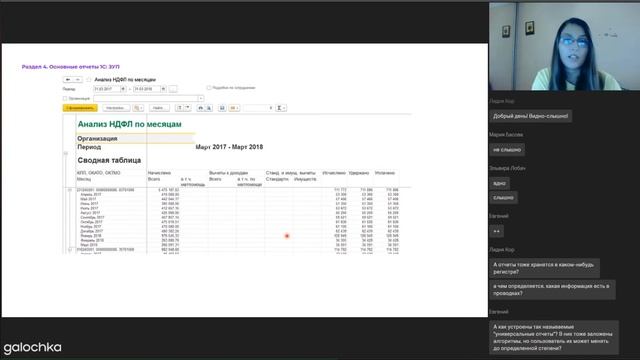Toggle the Сводная таблица section outline marker
The height and width of the screenshot is (360, 640).
pos(66,153)
